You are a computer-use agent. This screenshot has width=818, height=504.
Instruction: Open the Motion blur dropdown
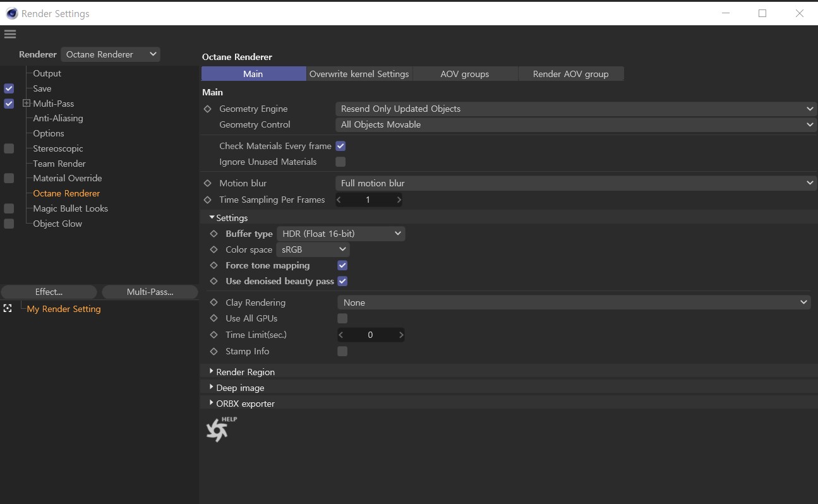576,183
